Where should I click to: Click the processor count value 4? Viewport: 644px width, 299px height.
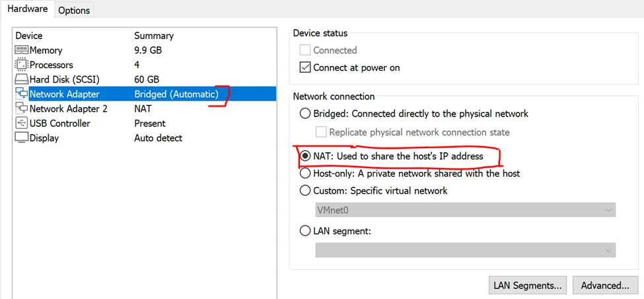[137, 65]
